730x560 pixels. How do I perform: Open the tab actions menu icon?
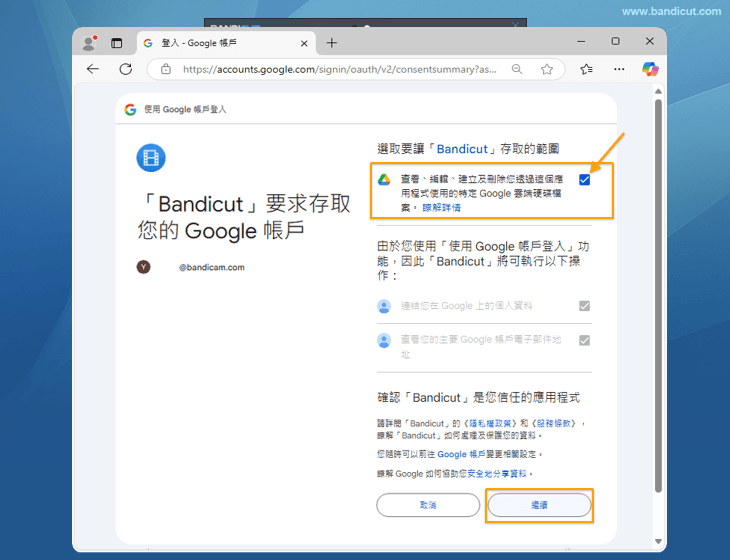tap(116, 43)
